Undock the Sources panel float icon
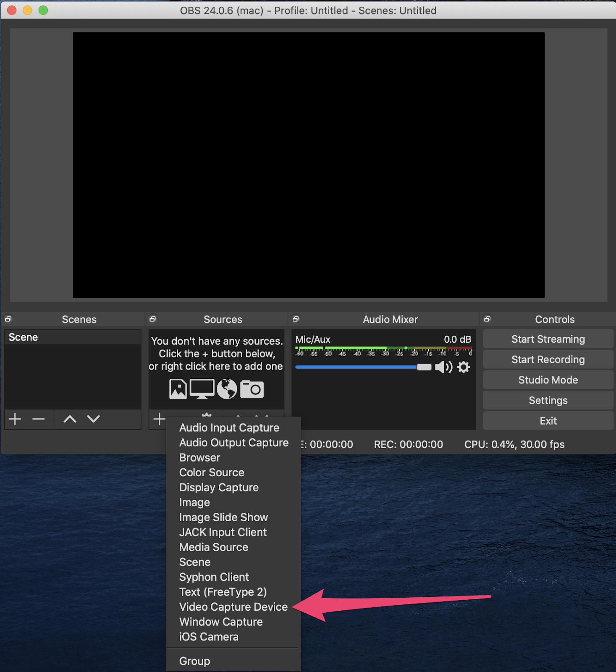The image size is (616, 672). tap(153, 319)
